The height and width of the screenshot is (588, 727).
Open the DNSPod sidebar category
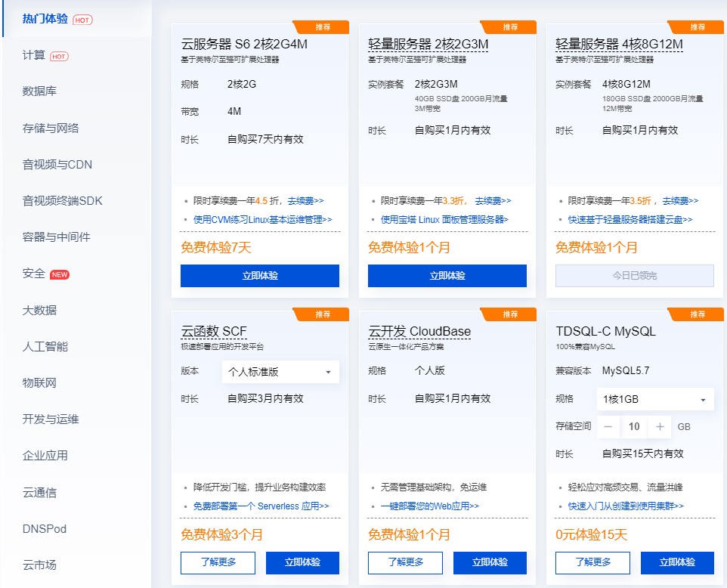coord(45,528)
